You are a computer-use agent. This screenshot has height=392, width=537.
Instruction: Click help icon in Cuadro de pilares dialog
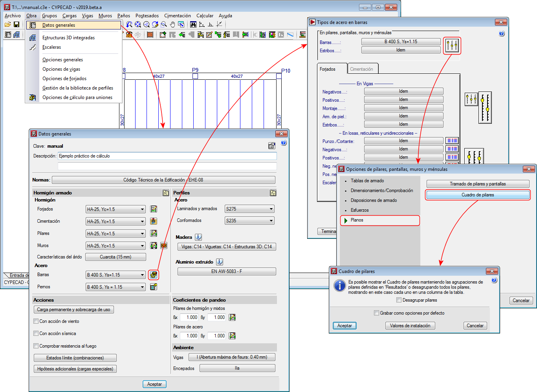(x=494, y=280)
